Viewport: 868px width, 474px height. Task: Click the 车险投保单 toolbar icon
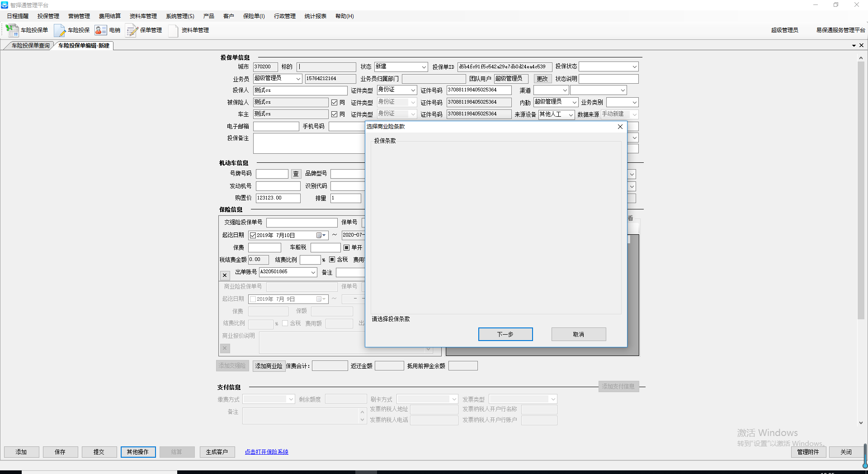12,30
